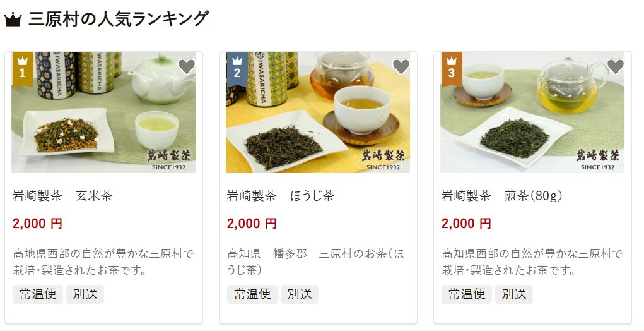Select 常温便 tag on ほうじ茶 card
This screenshot has height=331, width=644.
point(252,294)
